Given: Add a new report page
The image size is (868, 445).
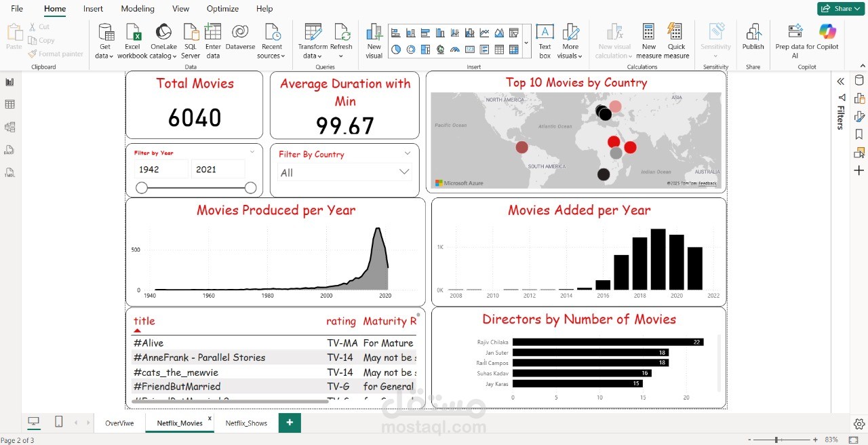Looking at the screenshot, I should click(290, 423).
